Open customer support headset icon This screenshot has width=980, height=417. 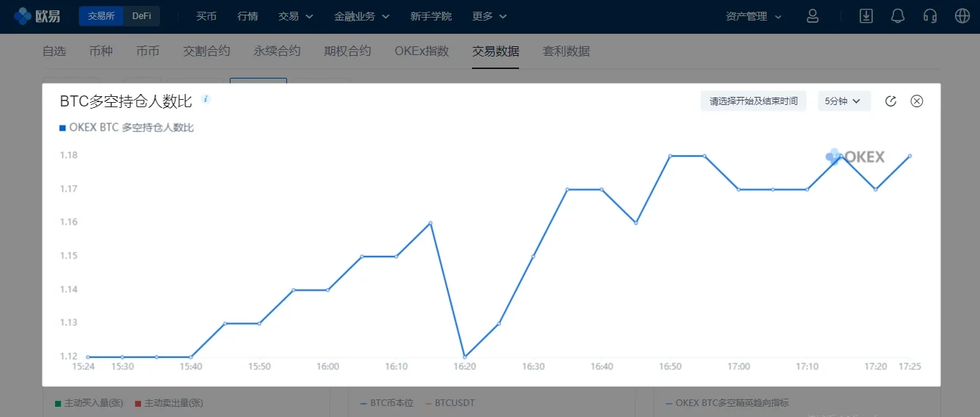click(930, 16)
